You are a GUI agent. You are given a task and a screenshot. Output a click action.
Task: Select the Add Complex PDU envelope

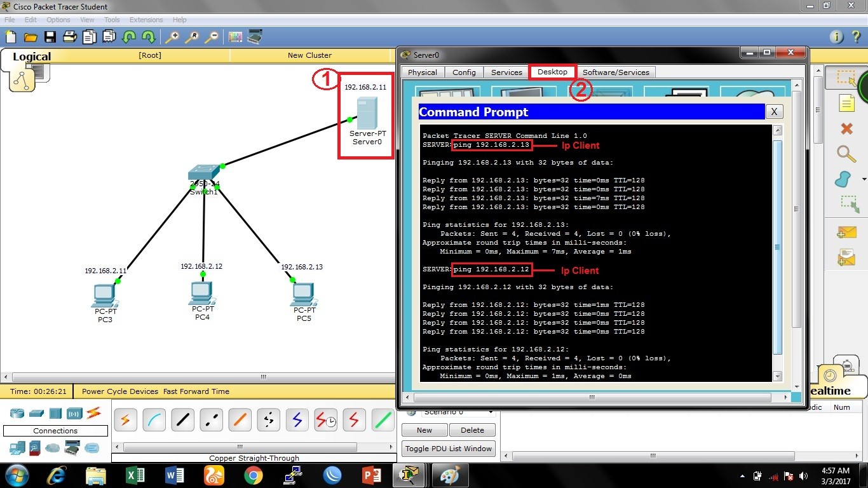846,257
